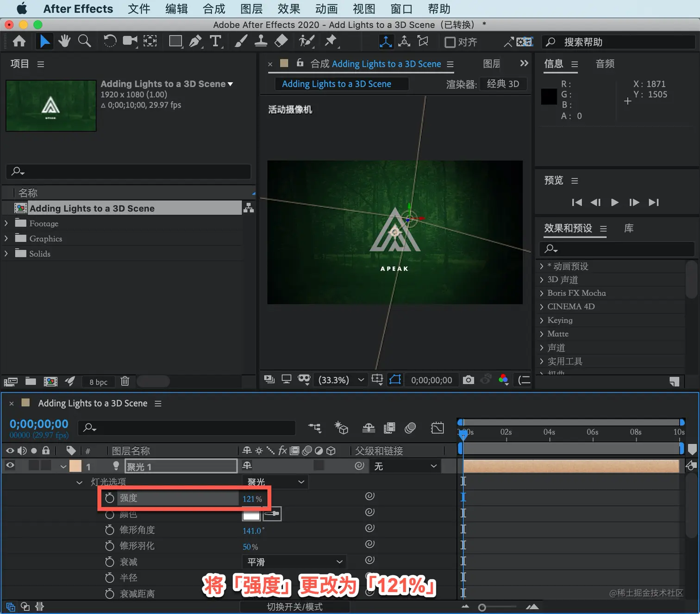This screenshot has height=614, width=700.
Task: Pick the Eraser tool
Action: pyautogui.click(x=281, y=42)
